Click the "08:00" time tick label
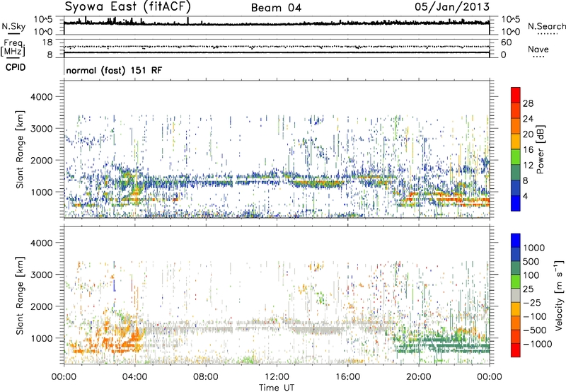This screenshot has height=392, width=566. [205, 377]
